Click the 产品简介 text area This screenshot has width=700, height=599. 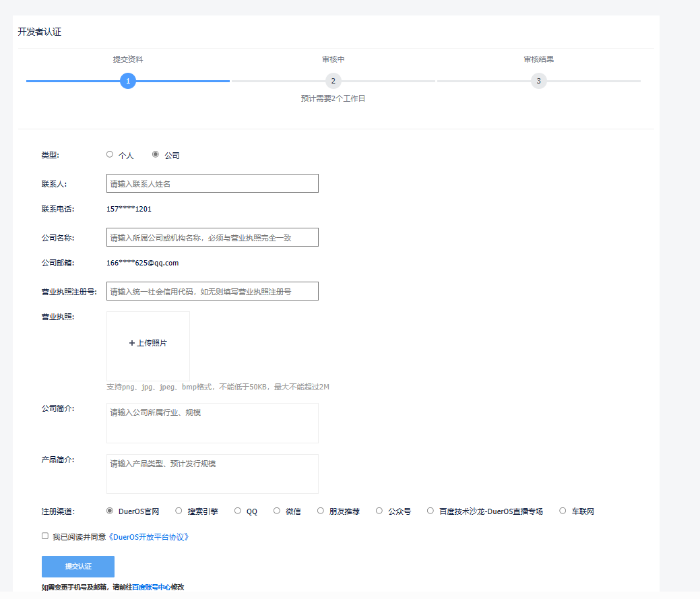coord(212,474)
